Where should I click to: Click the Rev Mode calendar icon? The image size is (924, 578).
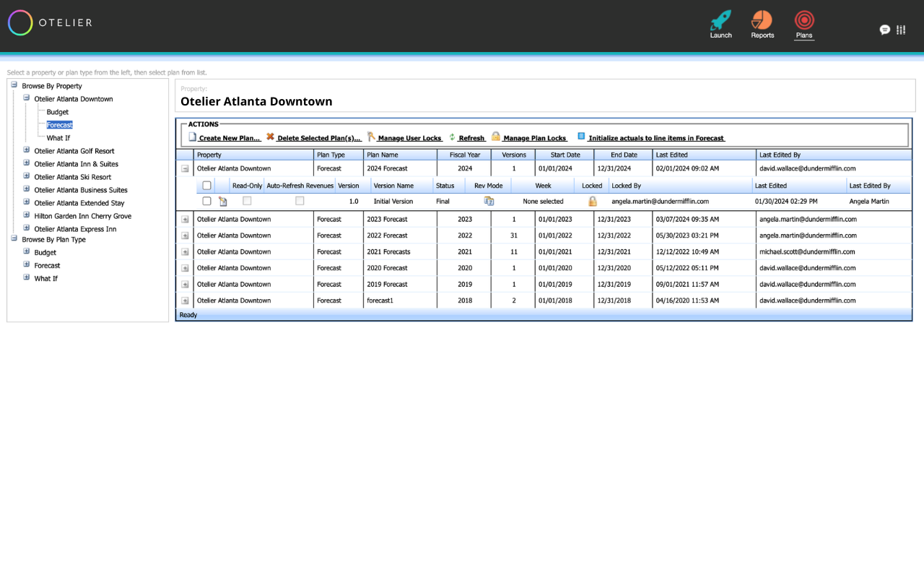click(489, 202)
